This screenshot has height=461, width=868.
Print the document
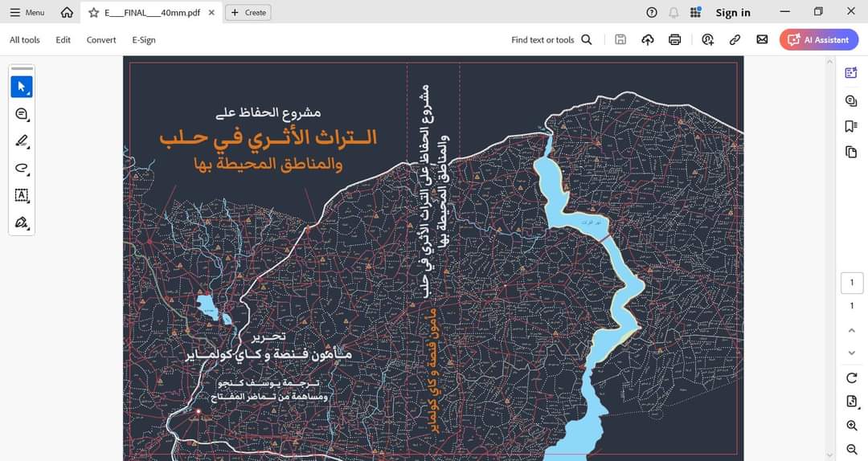[x=675, y=39]
